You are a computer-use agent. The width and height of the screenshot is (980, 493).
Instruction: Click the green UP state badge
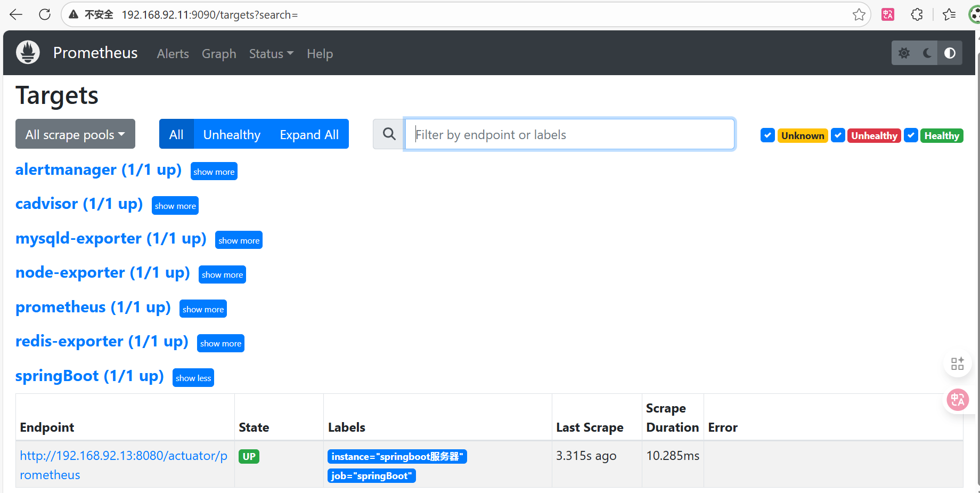pos(249,456)
